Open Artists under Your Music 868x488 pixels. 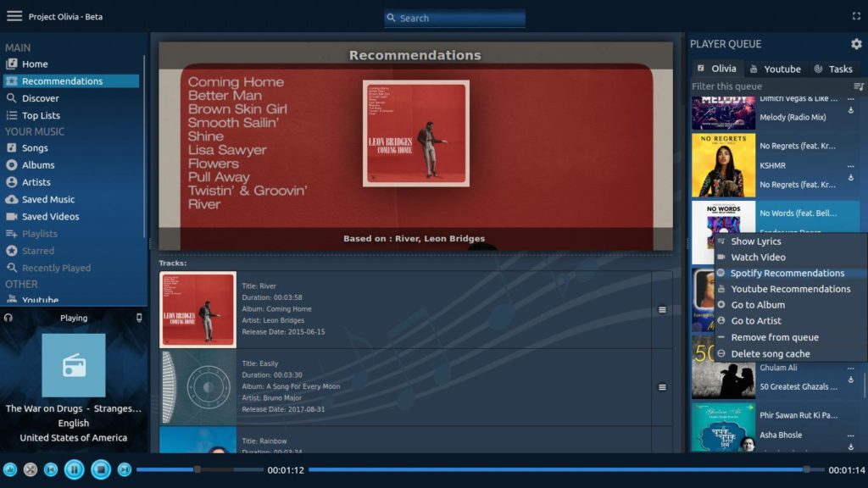[x=71, y=182]
